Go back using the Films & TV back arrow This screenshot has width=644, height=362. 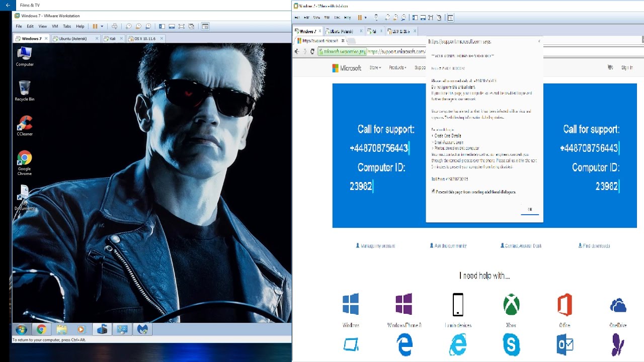(x=8, y=5)
